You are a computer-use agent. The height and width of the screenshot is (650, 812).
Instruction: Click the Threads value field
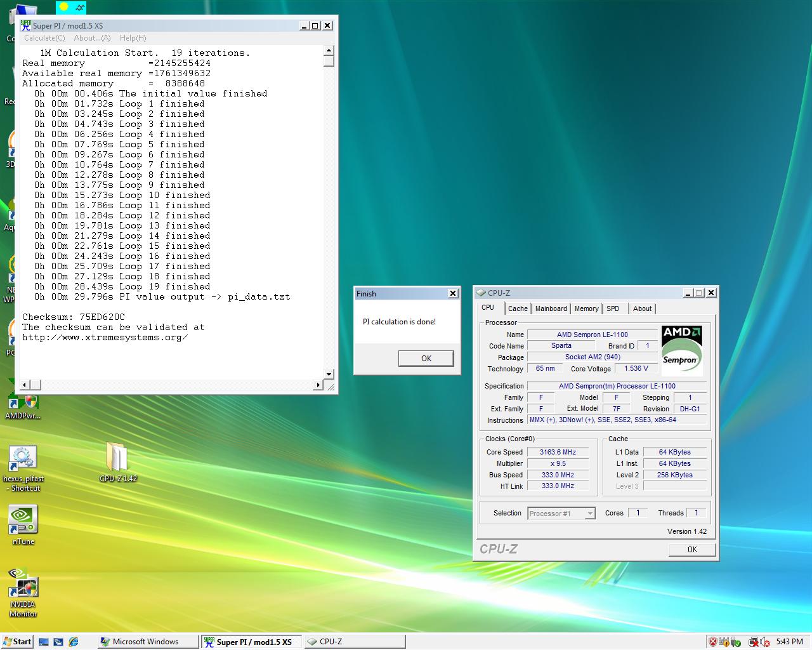pos(696,513)
